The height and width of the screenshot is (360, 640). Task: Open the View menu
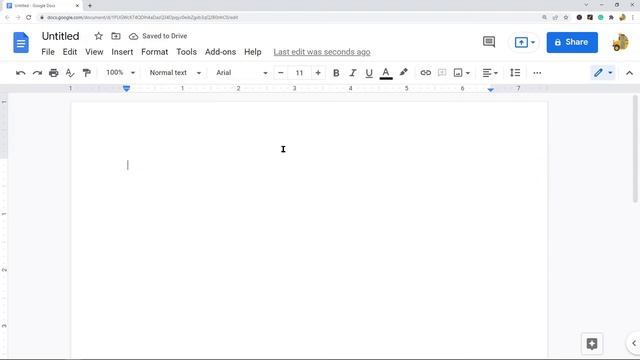point(94,52)
